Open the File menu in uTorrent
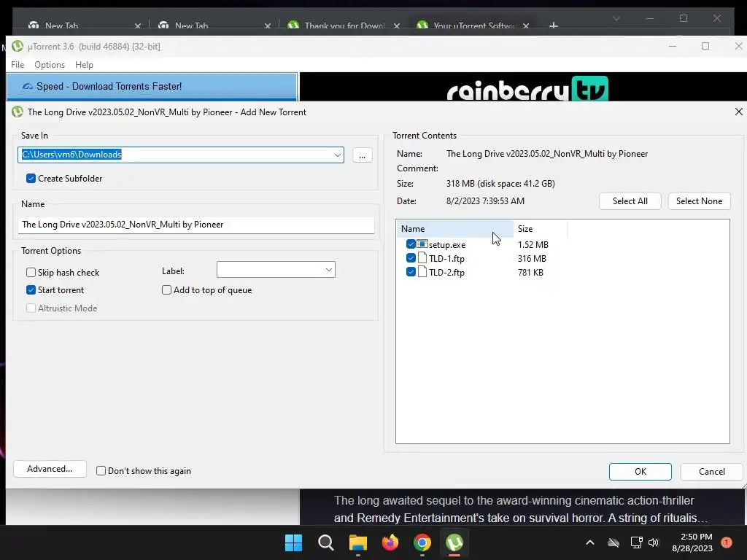This screenshot has height=560, width=747. [18, 65]
